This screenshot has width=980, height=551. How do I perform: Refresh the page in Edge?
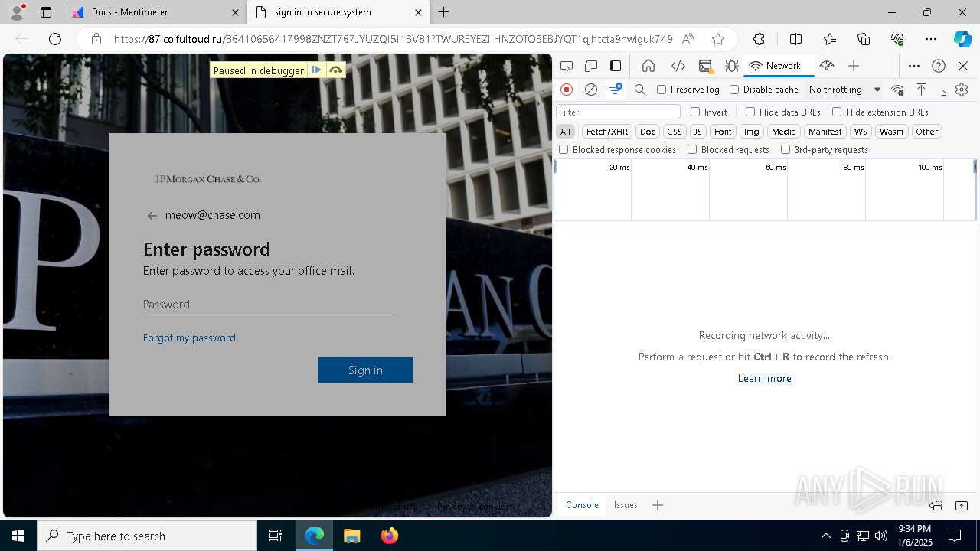[x=55, y=39]
